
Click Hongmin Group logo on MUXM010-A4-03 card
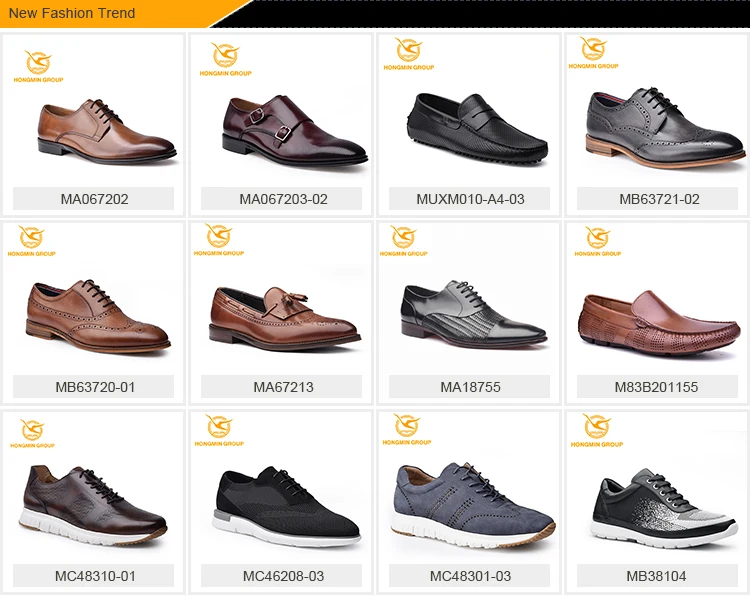(x=409, y=54)
